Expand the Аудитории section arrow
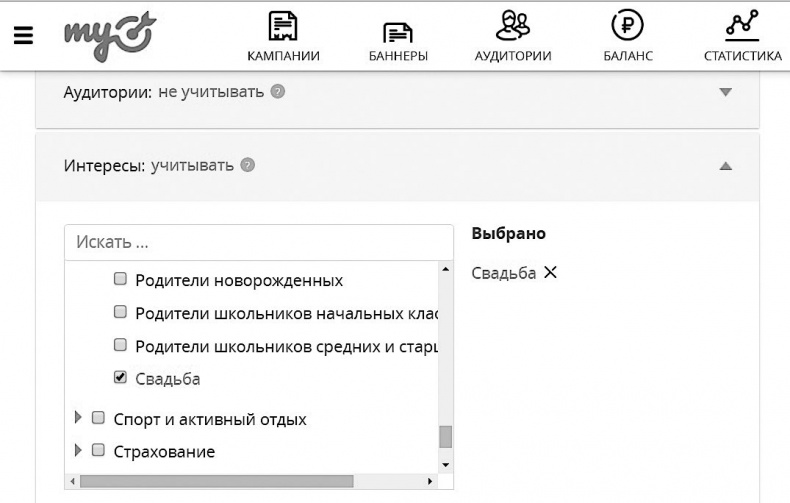 pos(726,92)
